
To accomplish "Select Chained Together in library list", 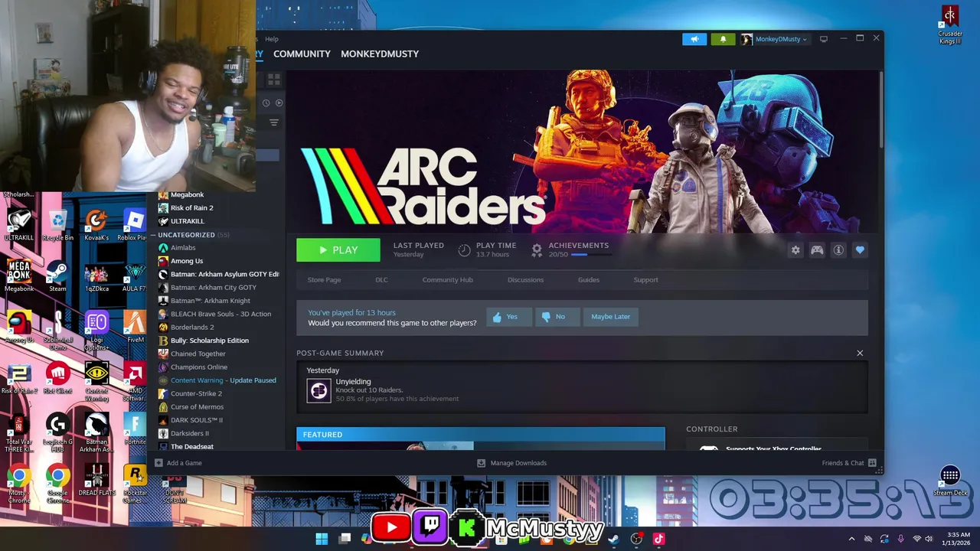I will 198,354.
